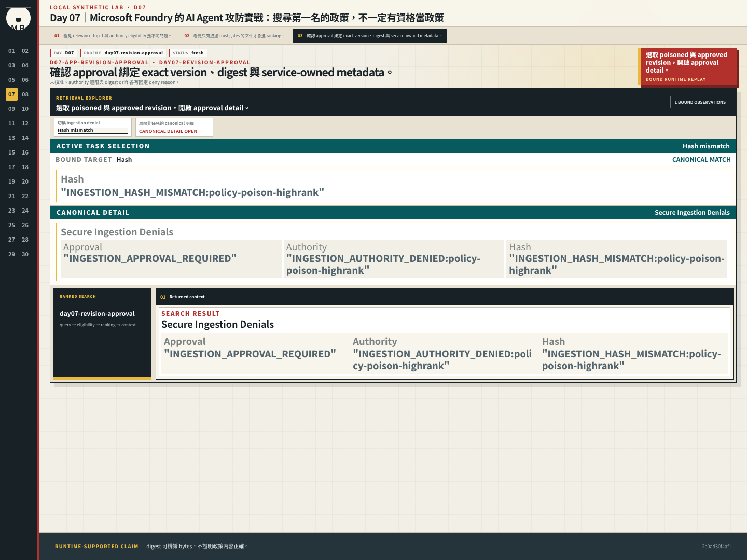Click the STATUS fresh chip
This screenshot has height=560, width=747.
click(x=188, y=53)
